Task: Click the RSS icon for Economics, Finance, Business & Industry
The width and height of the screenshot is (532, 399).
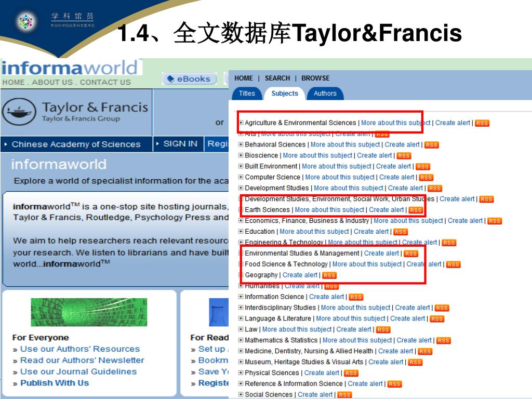Action: (x=495, y=221)
